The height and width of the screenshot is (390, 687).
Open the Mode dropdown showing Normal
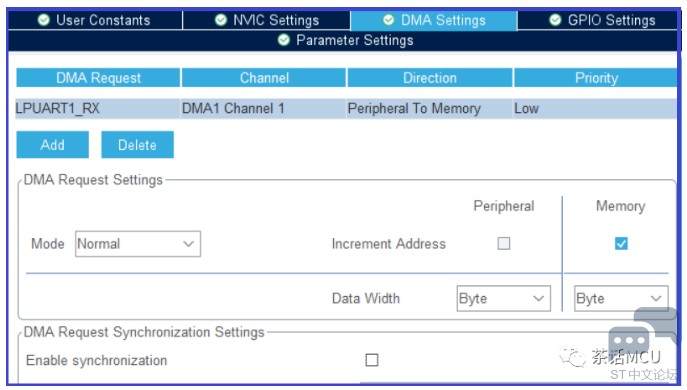pyautogui.click(x=138, y=244)
